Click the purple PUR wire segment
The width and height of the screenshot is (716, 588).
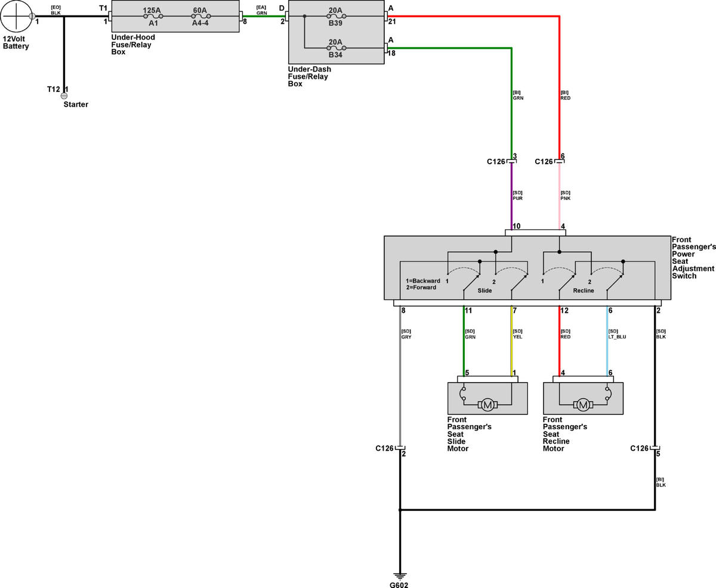pos(511,196)
